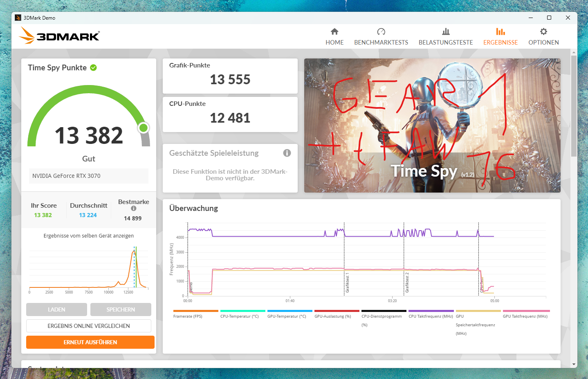Screen dimensions: 588x379
Task: Click ERGEBNIS ONLINE VERGLEICHEN button
Action: 89,326
